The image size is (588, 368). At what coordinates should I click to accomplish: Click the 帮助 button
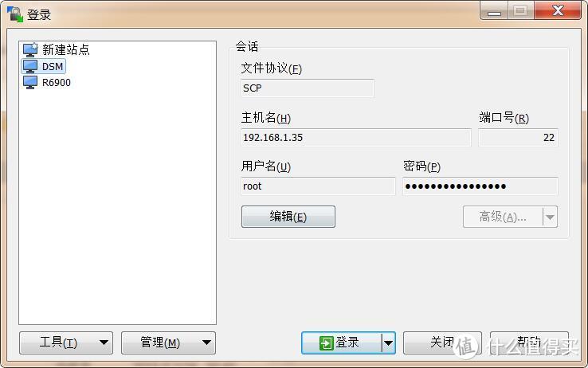pos(529,343)
